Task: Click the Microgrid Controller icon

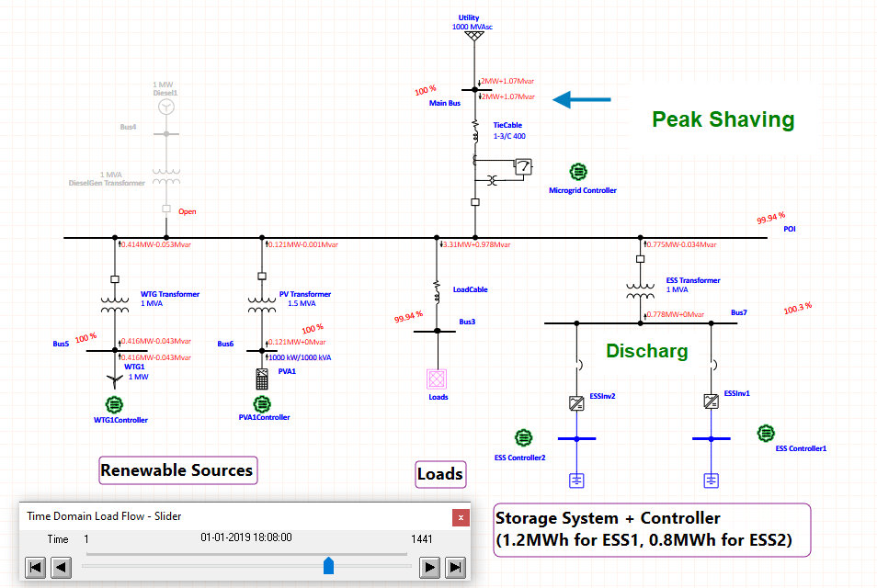Action: (578, 172)
